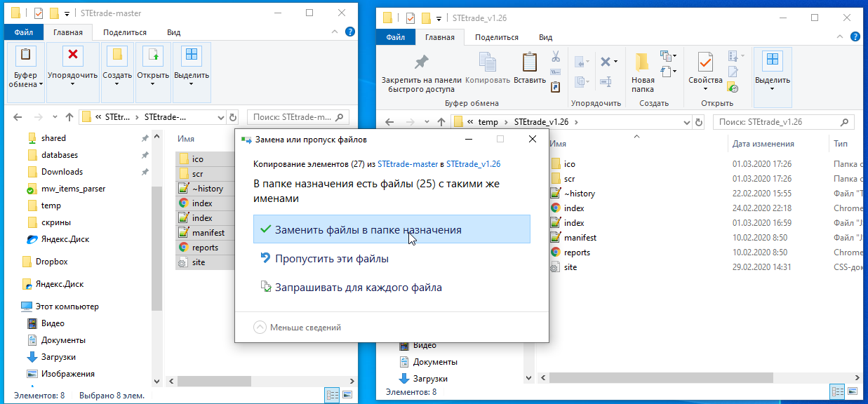Viewport: 868px width, 404px height.
Task: Click the Edit file icon in STEtrade_v1.26 Открыть group
Action: pyautogui.click(x=733, y=72)
